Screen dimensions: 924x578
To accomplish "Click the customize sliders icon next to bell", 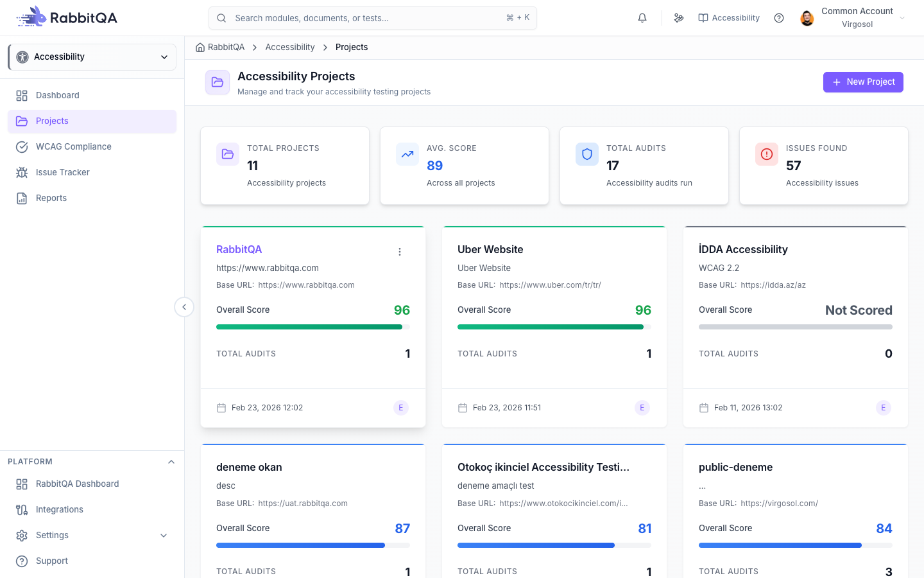I will 679,18.
